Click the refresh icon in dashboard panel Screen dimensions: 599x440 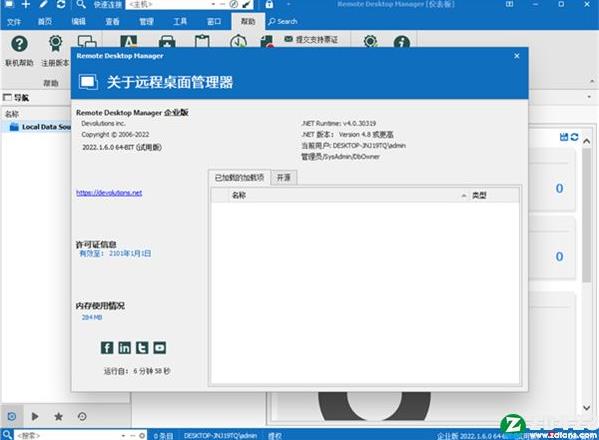click(x=574, y=137)
